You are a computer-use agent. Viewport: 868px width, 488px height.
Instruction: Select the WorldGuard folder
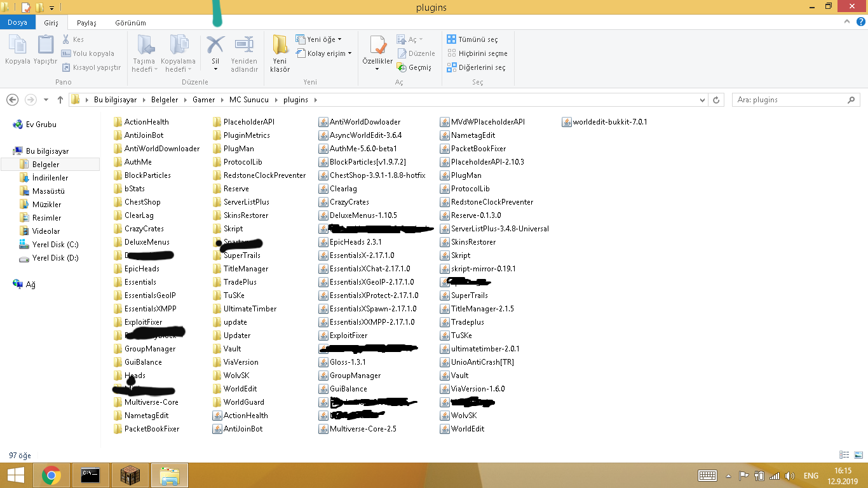[243, 402]
